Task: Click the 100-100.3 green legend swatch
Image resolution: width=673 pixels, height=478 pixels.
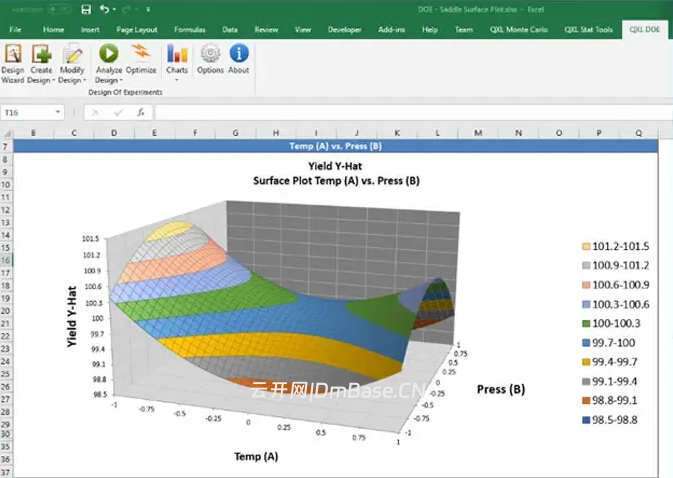Action: coord(586,324)
